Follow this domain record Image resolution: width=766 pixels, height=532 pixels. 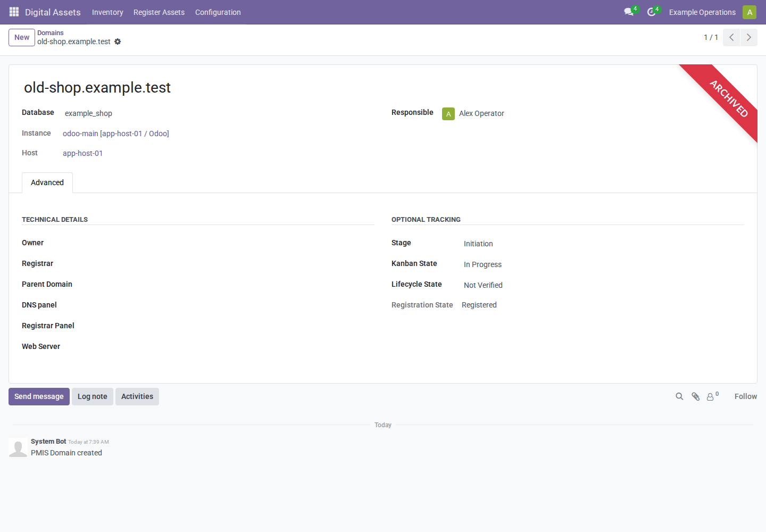click(746, 396)
